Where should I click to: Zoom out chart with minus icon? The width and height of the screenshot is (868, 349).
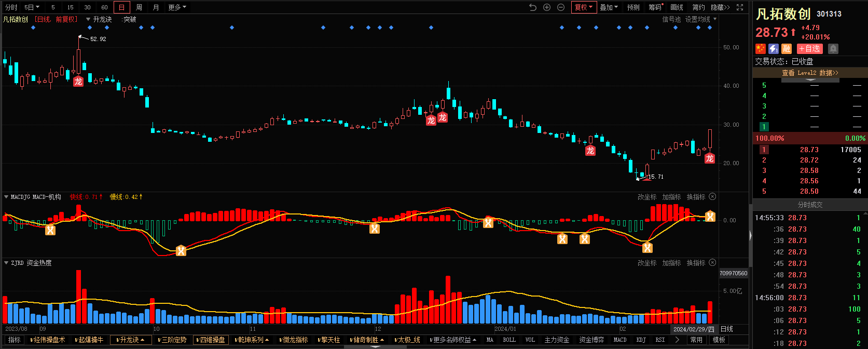(561, 7)
